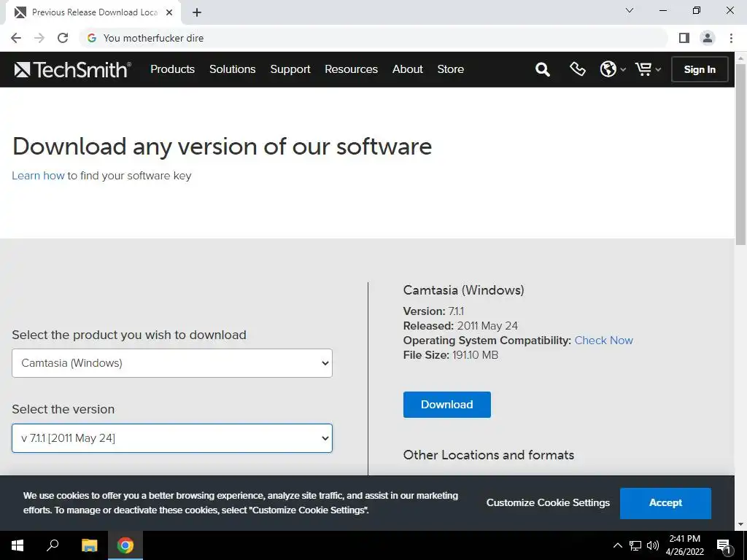Click Chrome icon in taskbar
747x560 pixels.
click(x=125, y=545)
